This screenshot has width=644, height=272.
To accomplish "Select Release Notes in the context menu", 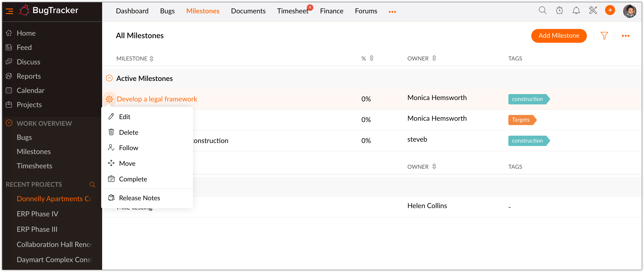I will pyautogui.click(x=139, y=198).
